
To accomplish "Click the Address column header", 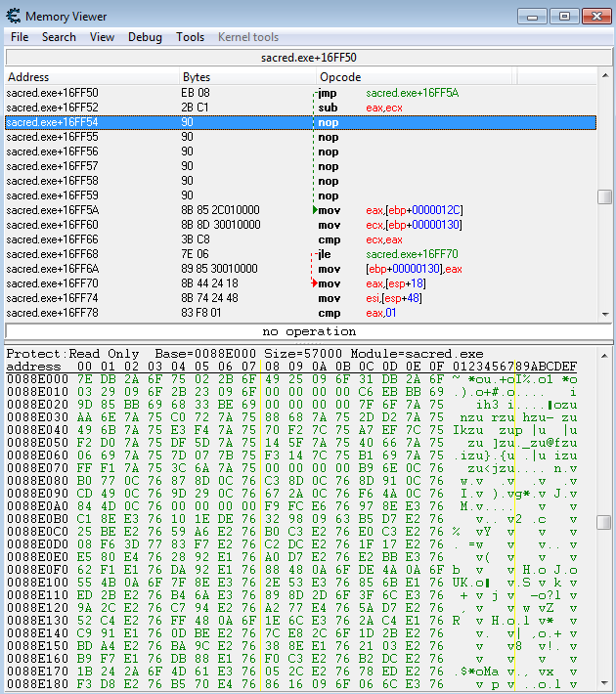I will 88,77.
